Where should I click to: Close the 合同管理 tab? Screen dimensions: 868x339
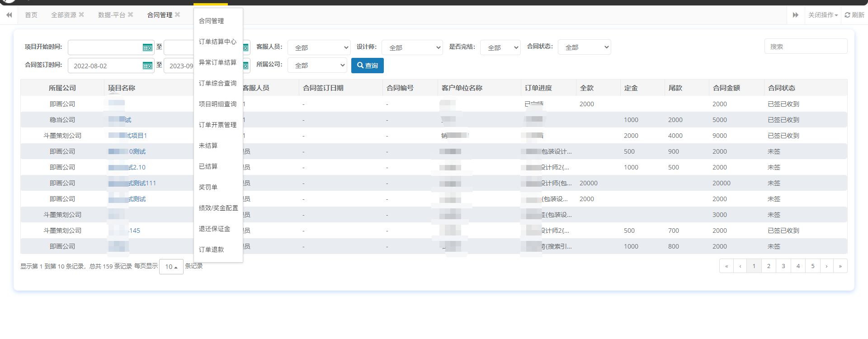pos(178,14)
